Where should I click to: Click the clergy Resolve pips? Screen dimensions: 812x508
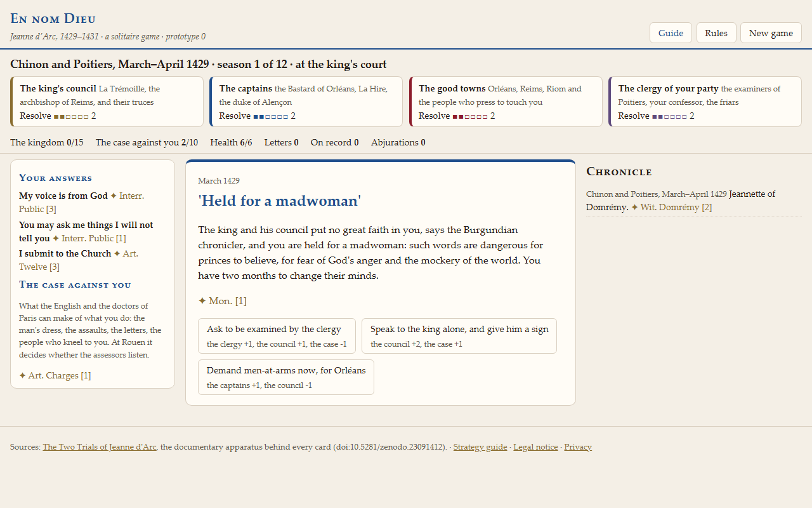[670, 116]
